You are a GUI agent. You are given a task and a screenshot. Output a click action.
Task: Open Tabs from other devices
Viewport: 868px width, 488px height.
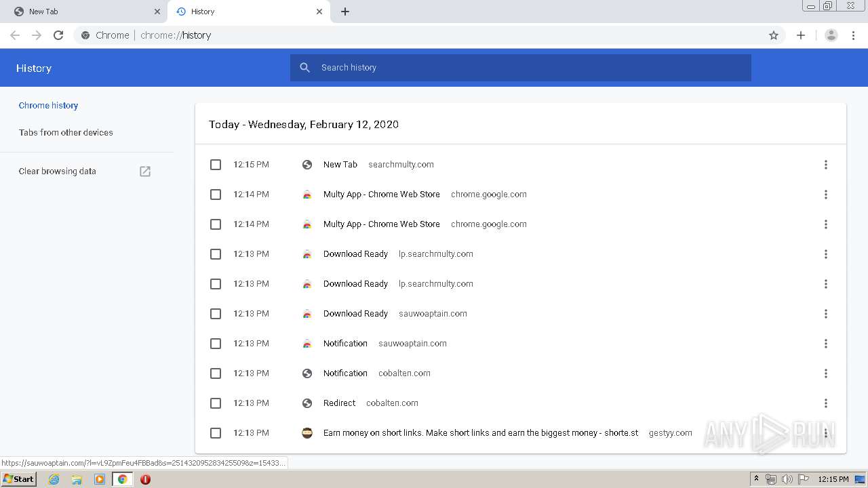tap(66, 133)
